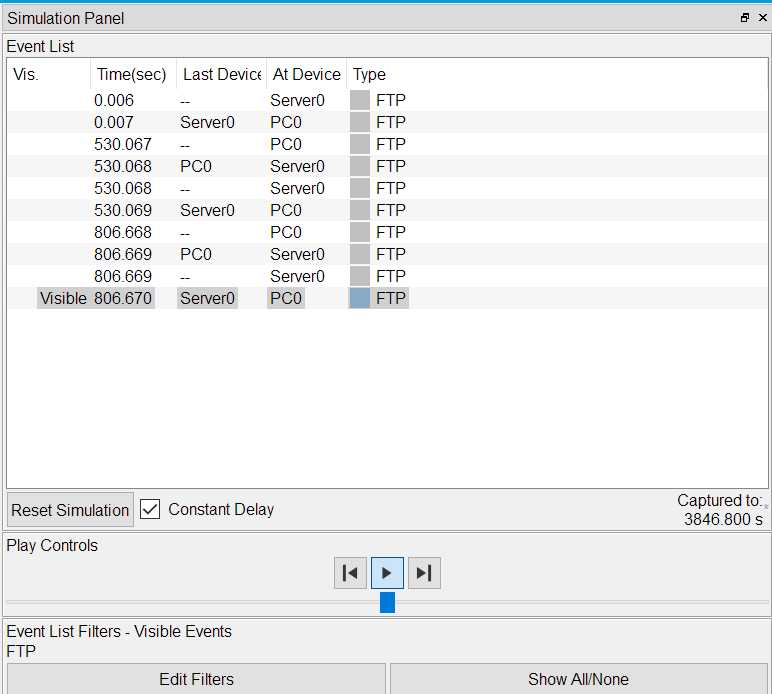Click At Device column header
The height and width of the screenshot is (694, 772).
click(307, 74)
